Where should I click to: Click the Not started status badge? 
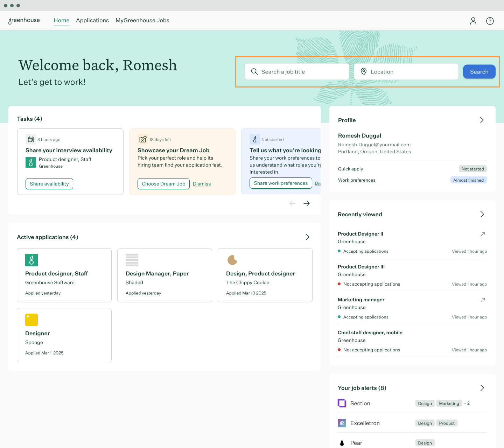point(472,169)
